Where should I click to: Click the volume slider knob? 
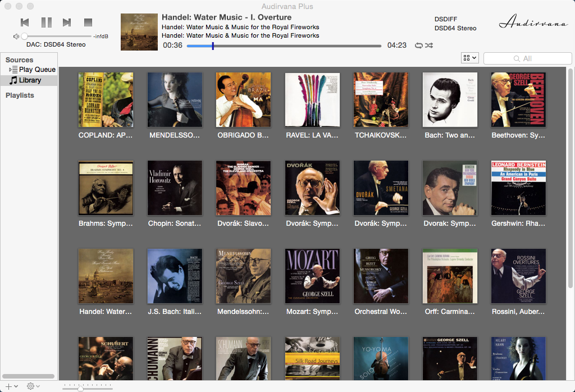click(x=24, y=37)
